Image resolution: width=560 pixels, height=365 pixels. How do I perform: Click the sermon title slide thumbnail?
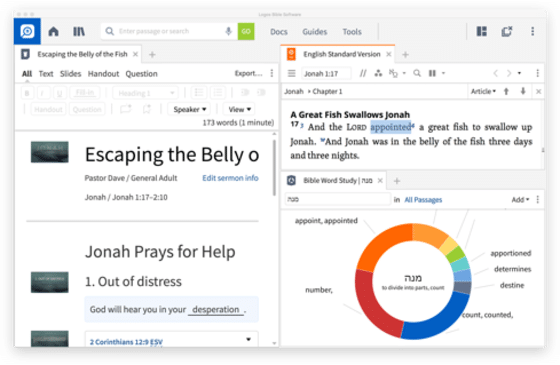[50, 152]
